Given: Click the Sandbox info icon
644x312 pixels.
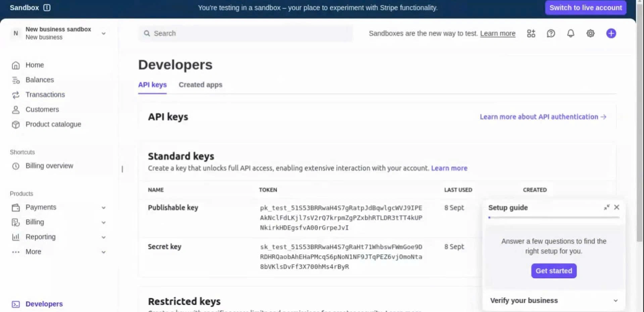Looking at the screenshot, I should tap(47, 8).
